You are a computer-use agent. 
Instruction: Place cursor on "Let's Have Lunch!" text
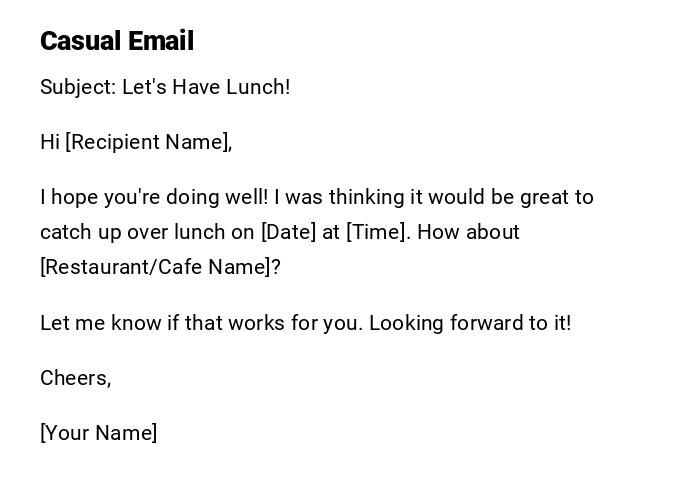pyautogui.click(x=206, y=87)
